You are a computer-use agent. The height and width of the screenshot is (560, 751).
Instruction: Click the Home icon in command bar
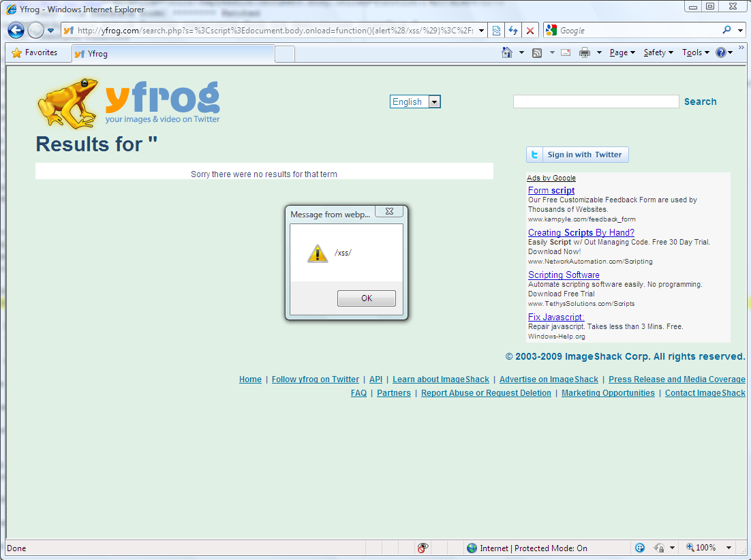[x=507, y=52]
